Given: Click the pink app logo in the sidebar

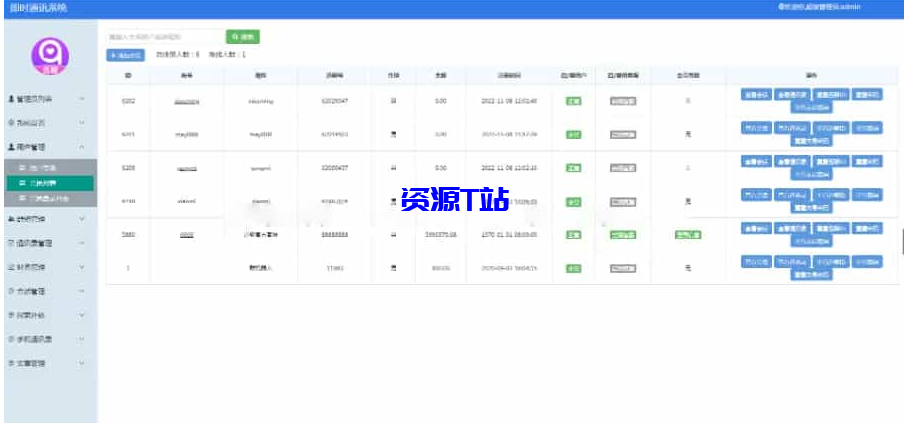Looking at the screenshot, I should click(50, 56).
